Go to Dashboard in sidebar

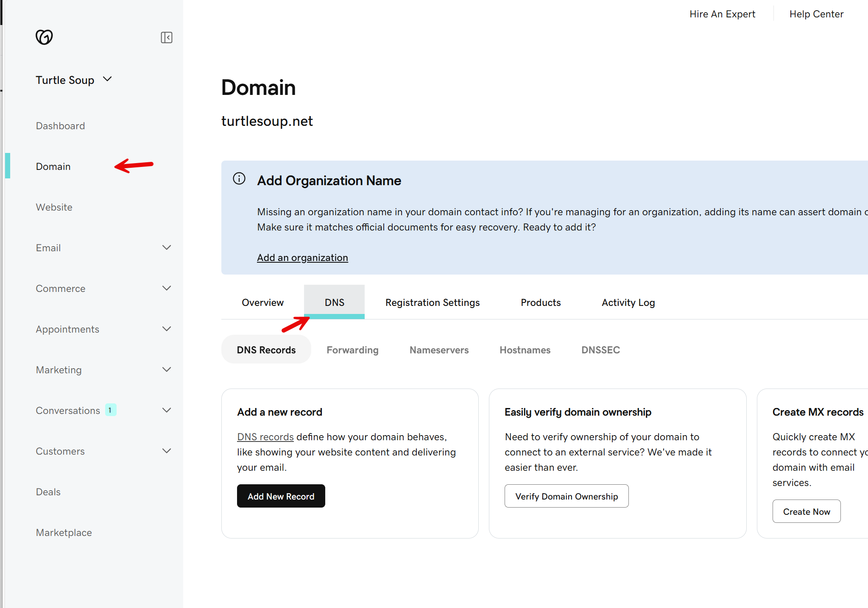(x=60, y=126)
